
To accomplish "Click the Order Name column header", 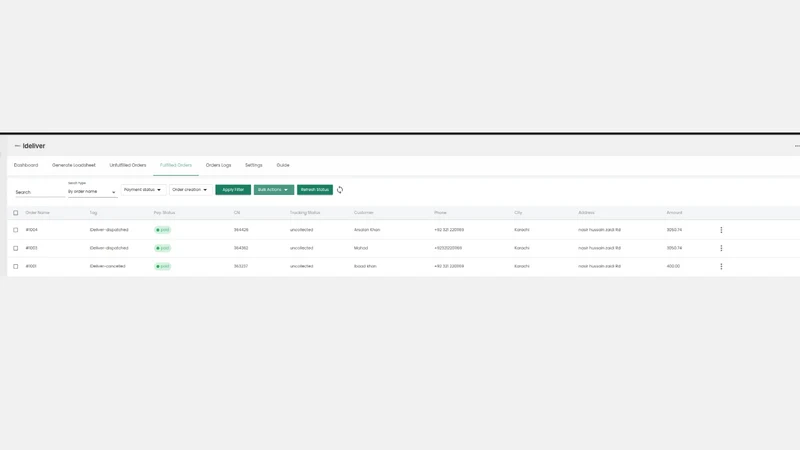I will pos(38,213).
